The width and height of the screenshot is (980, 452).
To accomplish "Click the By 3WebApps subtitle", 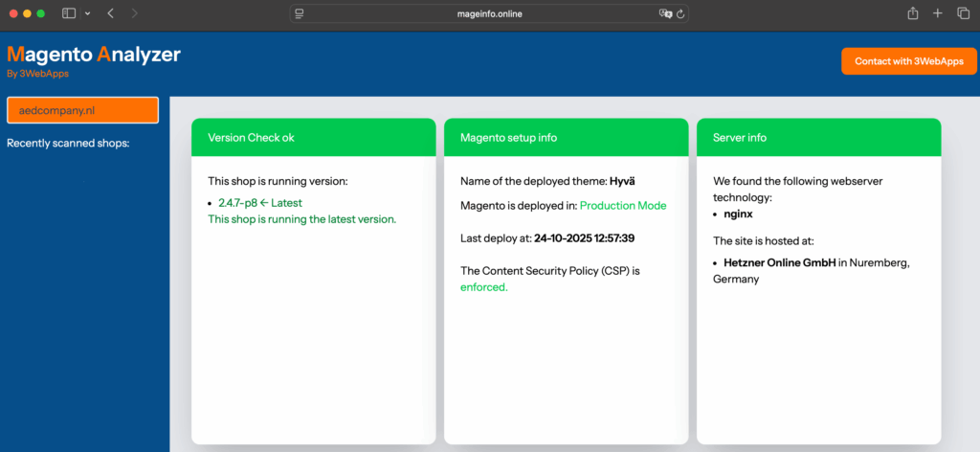I will (37, 74).
